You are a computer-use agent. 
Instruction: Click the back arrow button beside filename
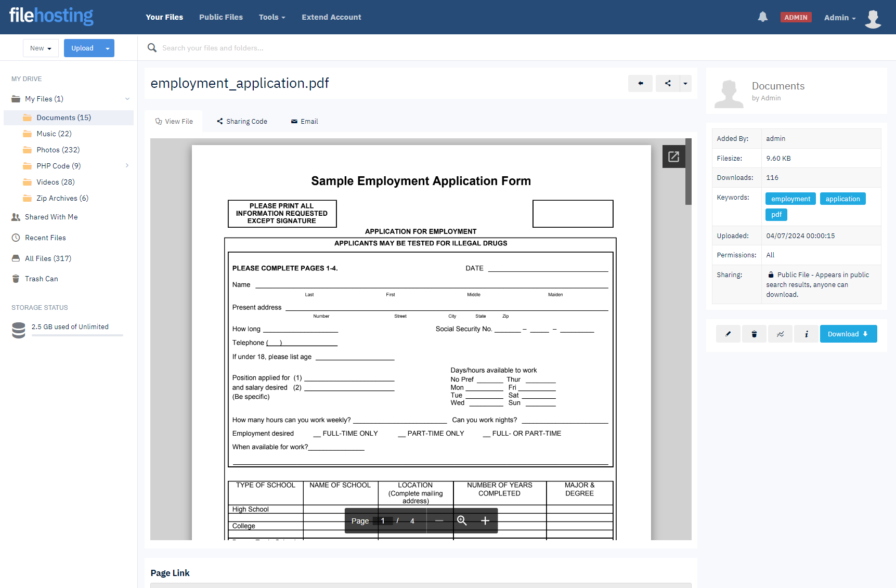click(640, 83)
